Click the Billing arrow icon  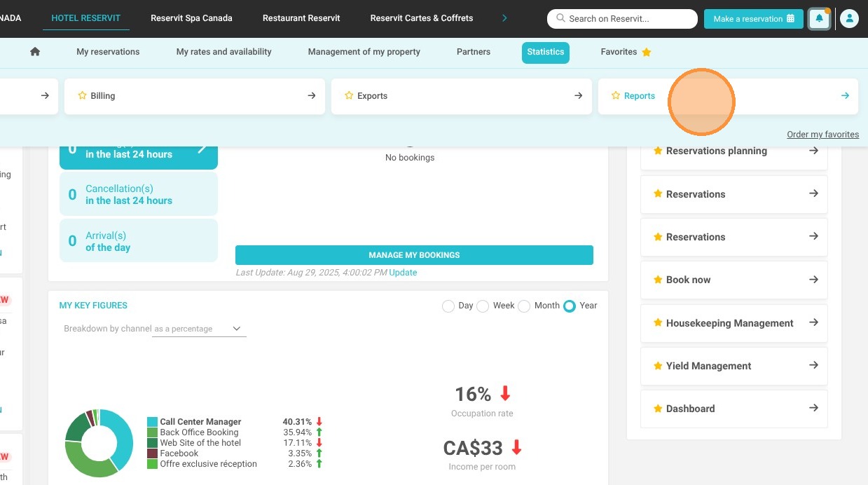pos(312,95)
